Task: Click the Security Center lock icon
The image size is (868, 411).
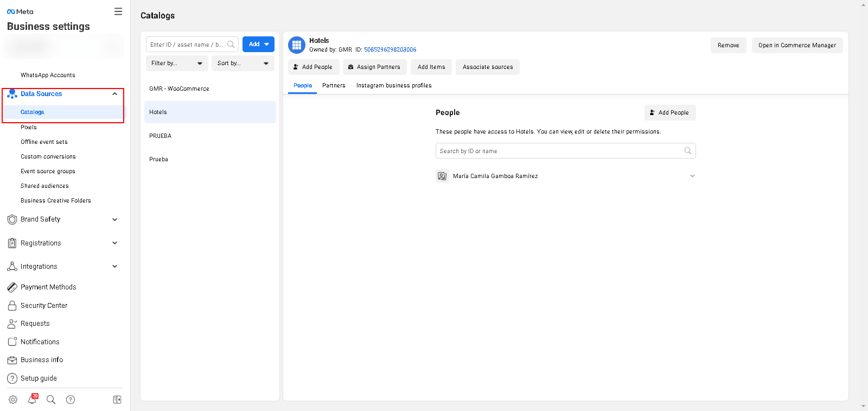Action: point(12,306)
